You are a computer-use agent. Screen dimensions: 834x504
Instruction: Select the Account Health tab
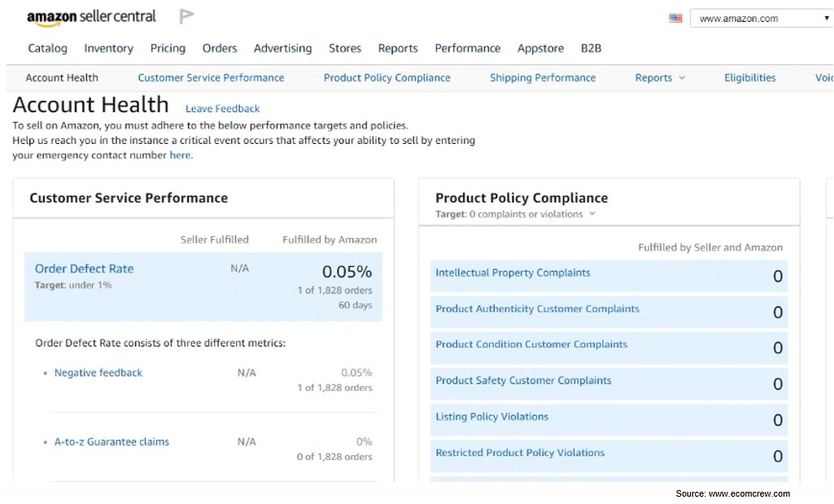point(62,77)
